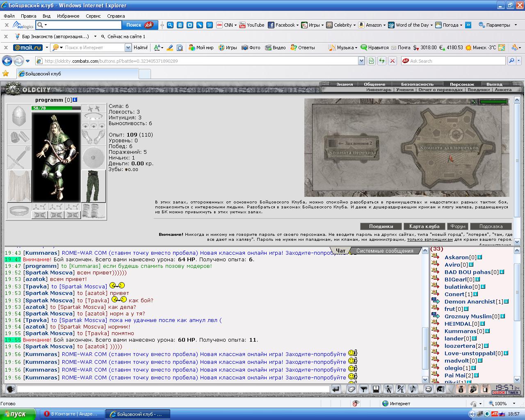525x420 pixels.
Task: Click the private message icon beside Kummaras
Action: 435,331
